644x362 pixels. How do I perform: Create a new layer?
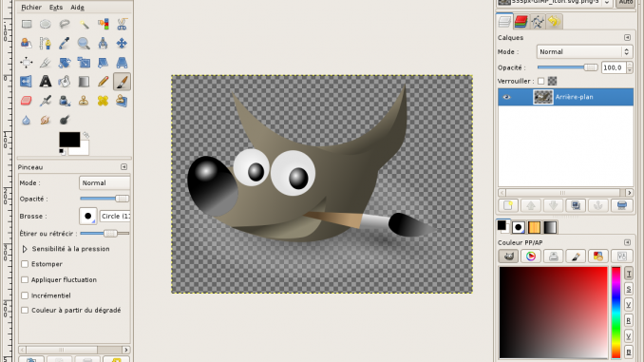pos(508,205)
